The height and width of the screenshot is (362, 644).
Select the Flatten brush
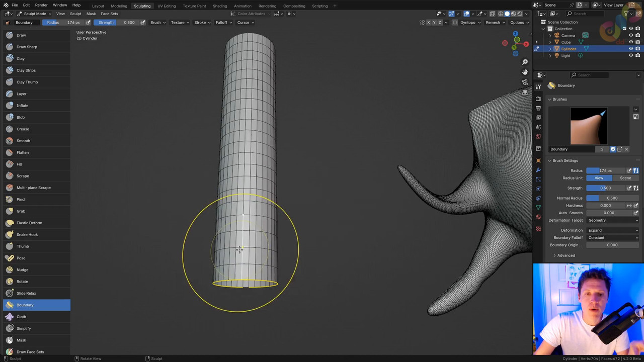pos(36,152)
